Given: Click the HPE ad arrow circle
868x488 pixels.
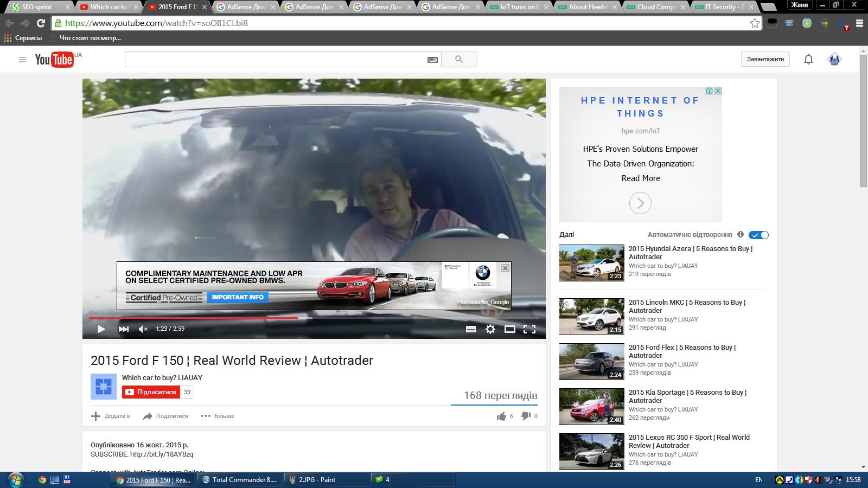Looking at the screenshot, I should pos(640,203).
